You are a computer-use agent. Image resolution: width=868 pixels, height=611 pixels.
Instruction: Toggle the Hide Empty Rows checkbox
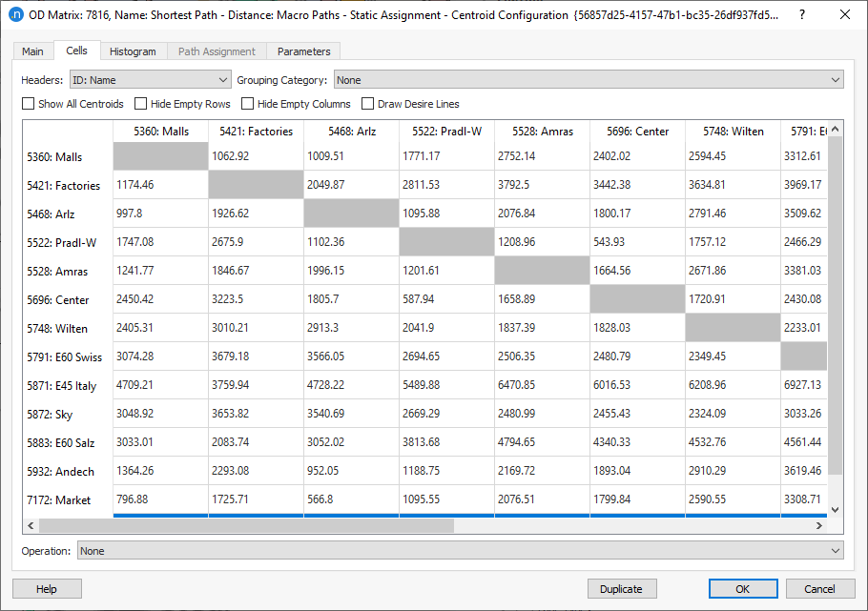140,104
